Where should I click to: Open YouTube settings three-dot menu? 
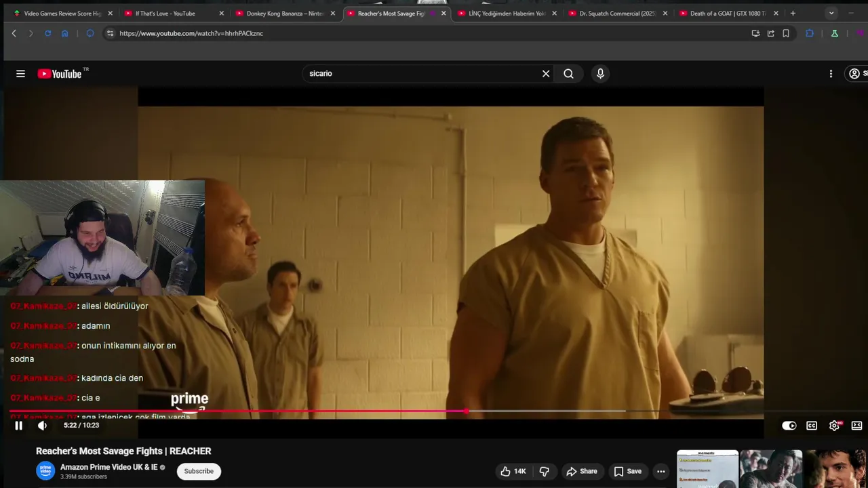pyautogui.click(x=831, y=74)
